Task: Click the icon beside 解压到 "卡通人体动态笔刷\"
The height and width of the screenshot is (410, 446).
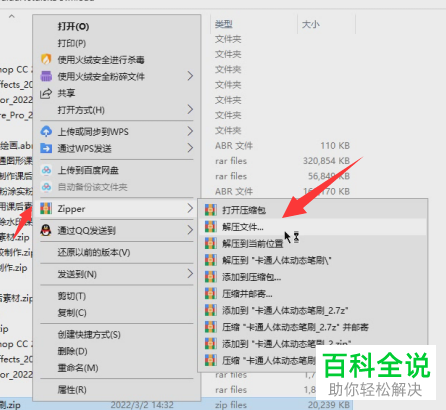Action: [211, 260]
